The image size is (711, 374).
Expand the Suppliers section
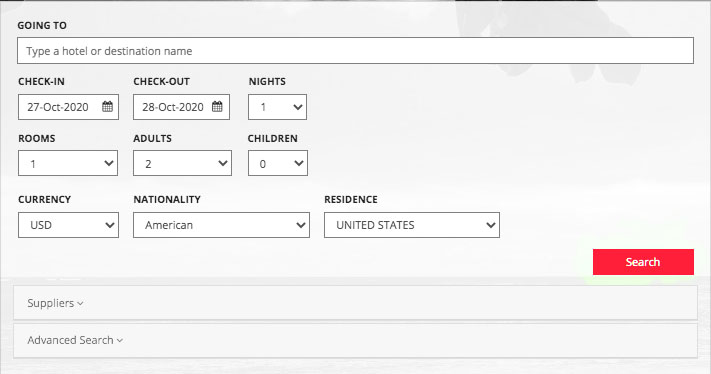pos(356,303)
